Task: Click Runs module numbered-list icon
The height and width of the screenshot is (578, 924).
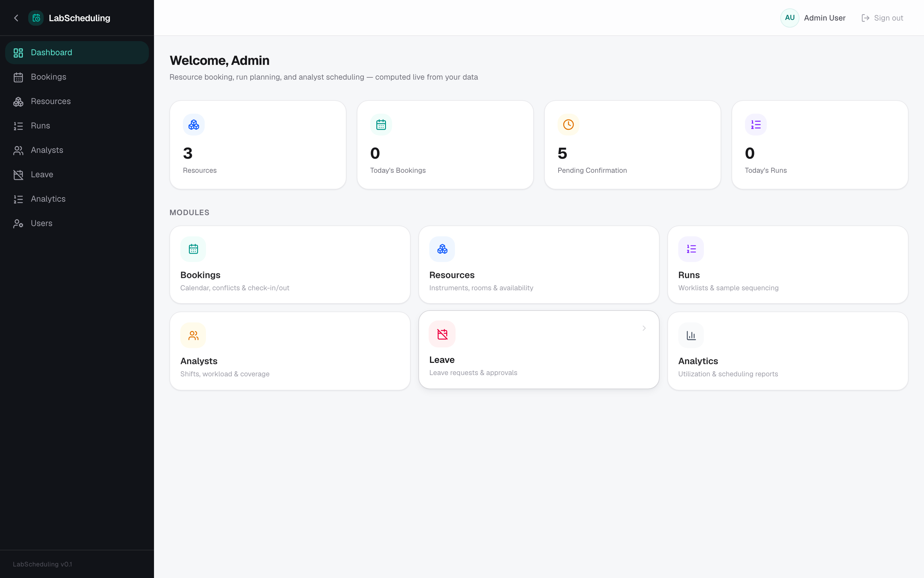Action: (x=691, y=249)
